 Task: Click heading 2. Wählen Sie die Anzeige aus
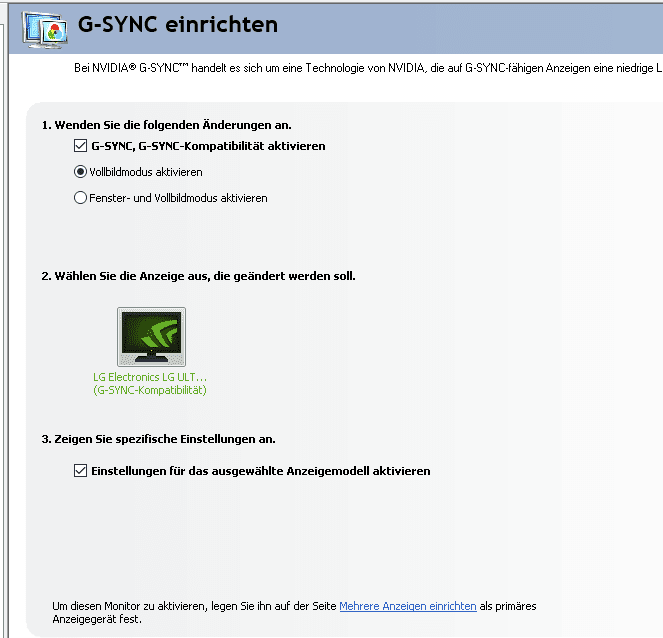click(x=198, y=276)
